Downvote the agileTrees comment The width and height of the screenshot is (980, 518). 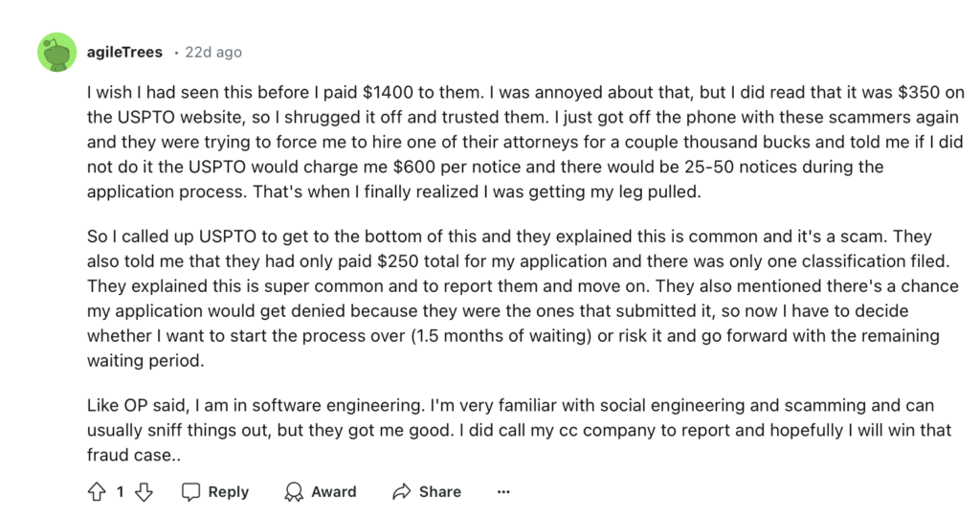(144, 491)
